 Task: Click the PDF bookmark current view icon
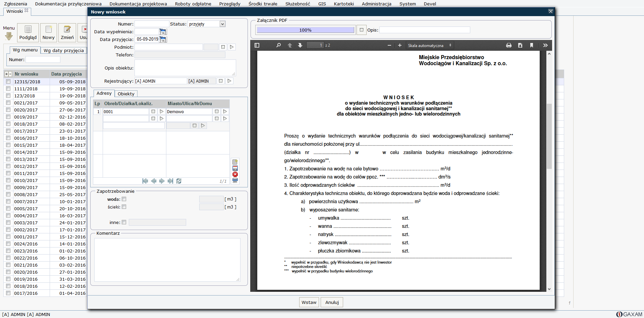(x=532, y=45)
